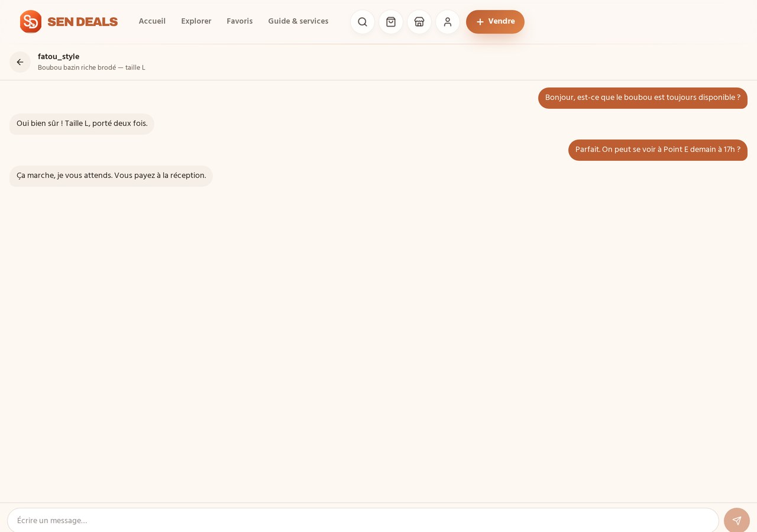The width and height of the screenshot is (757, 532).
Task: Go back using the arrow button
Action: tap(20, 62)
